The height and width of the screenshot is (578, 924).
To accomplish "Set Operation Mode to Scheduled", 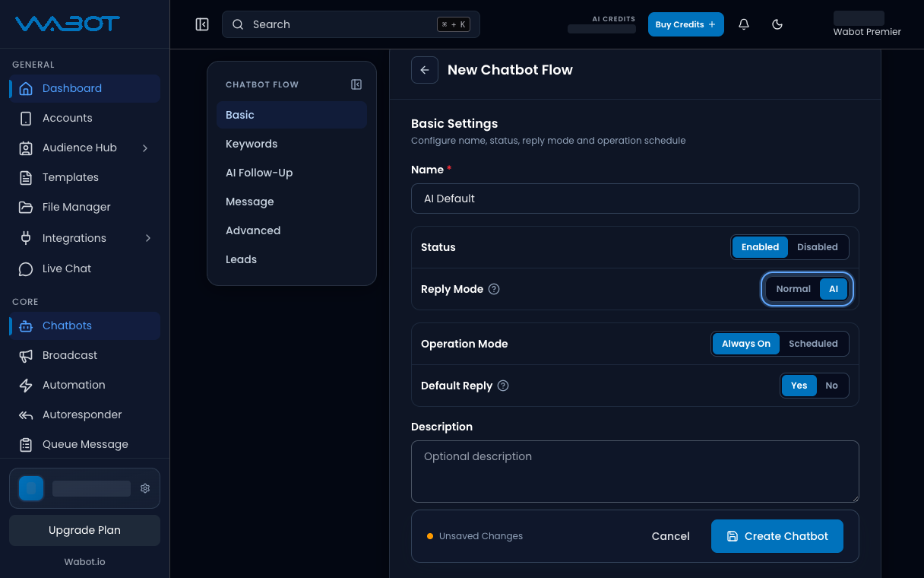I will pos(813,344).
